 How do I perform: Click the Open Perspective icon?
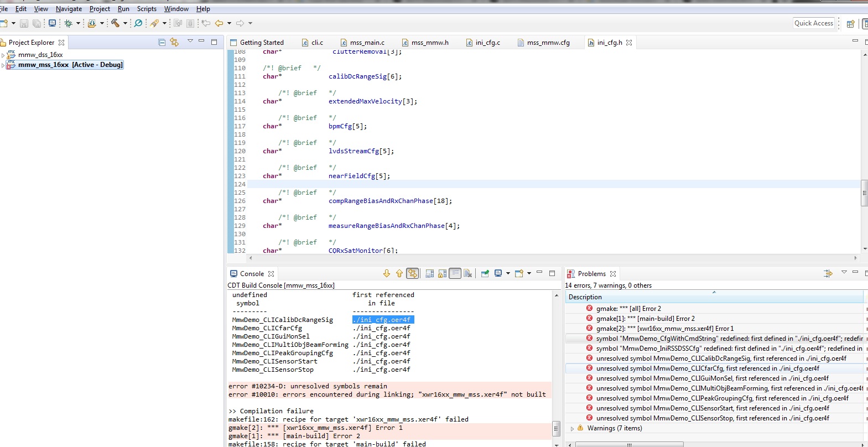point(850,23)
